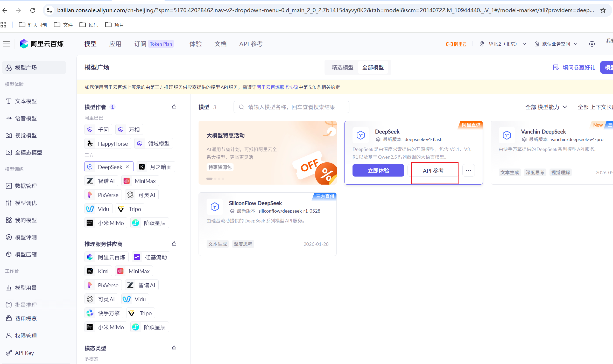Open the hamburger sidebar menu
This screenshot has height=364, width=613.
(6, 44)
